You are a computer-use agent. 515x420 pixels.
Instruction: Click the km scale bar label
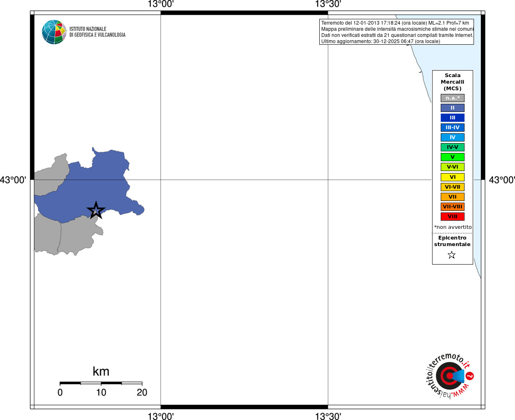tap(101, 371)
